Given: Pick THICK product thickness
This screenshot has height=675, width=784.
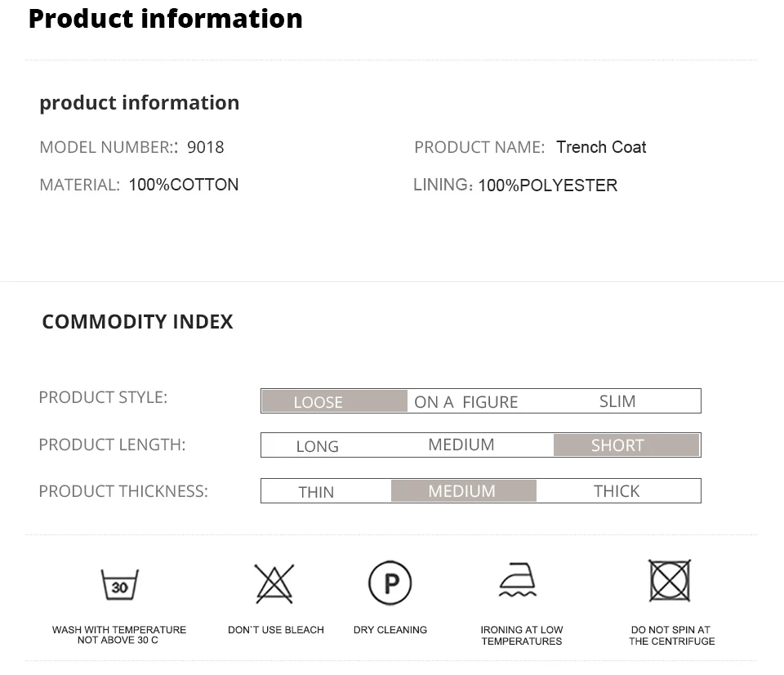Looking at the screenshot, I should (x=617, y=491).
